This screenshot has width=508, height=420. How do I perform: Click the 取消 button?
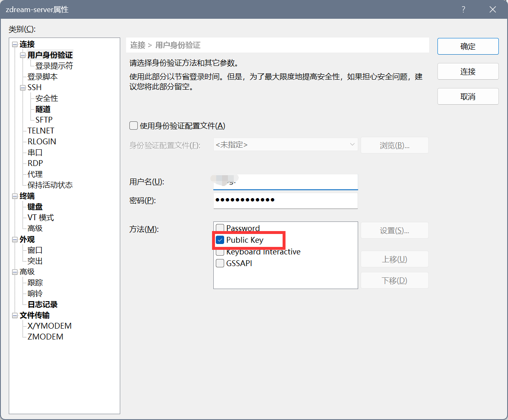coord(468,96)
